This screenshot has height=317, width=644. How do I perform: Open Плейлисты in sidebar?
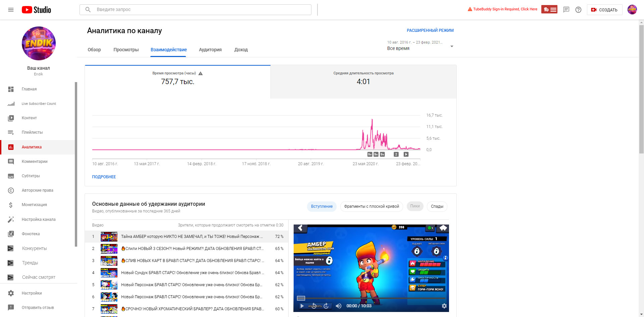(x=37, y=132)
